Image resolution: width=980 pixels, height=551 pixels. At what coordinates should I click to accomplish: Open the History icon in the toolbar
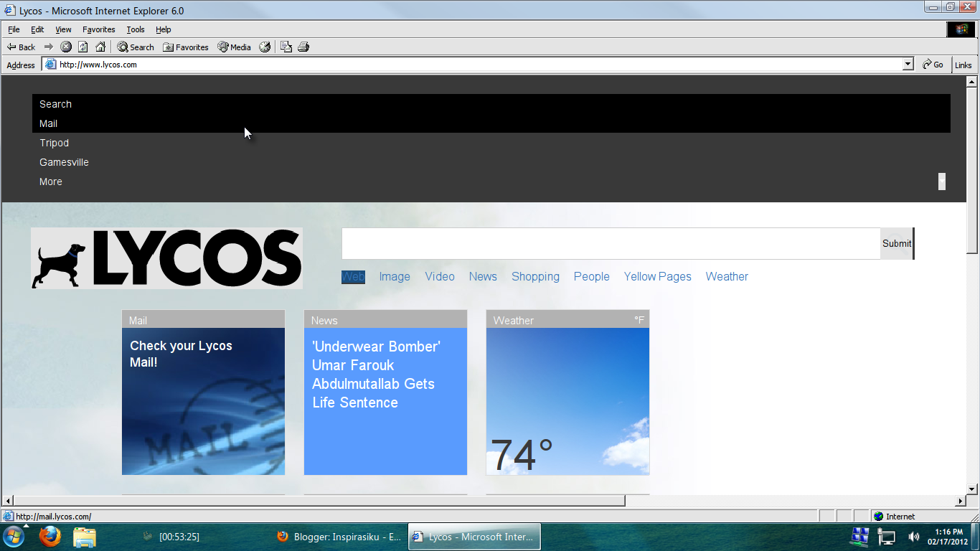click(x=265, y=47)
